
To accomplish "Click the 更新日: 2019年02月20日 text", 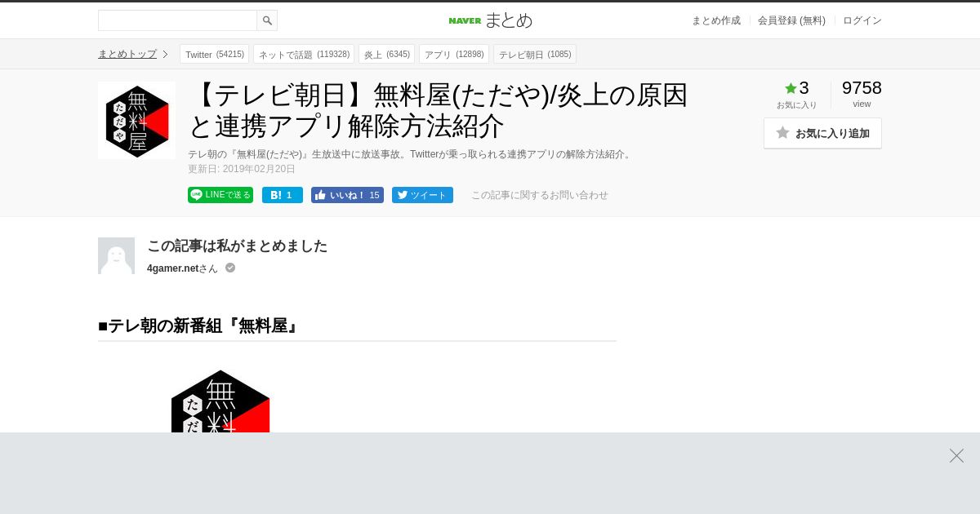I will click(242, 169).
